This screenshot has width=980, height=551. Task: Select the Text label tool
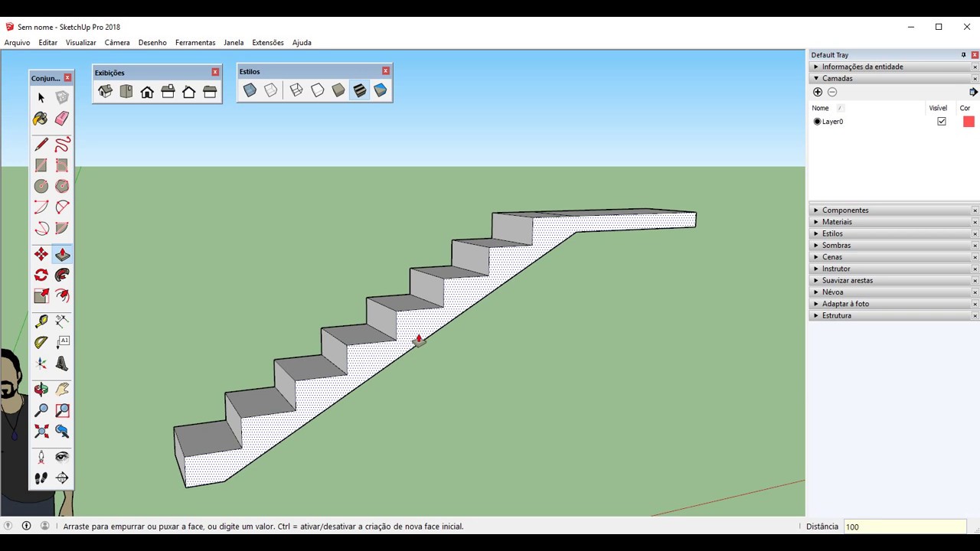62,342
